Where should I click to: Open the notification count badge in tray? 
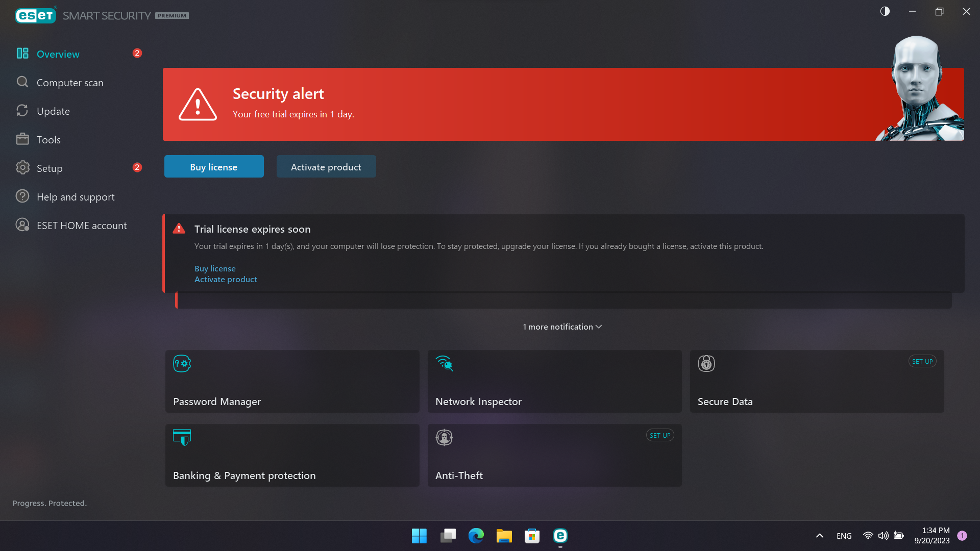(962, 536)
